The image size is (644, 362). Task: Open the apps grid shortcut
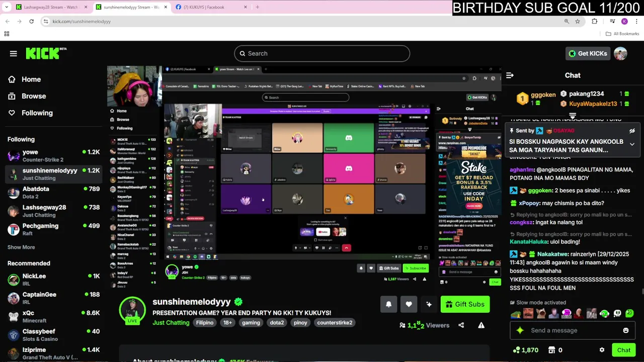[7, 34]
